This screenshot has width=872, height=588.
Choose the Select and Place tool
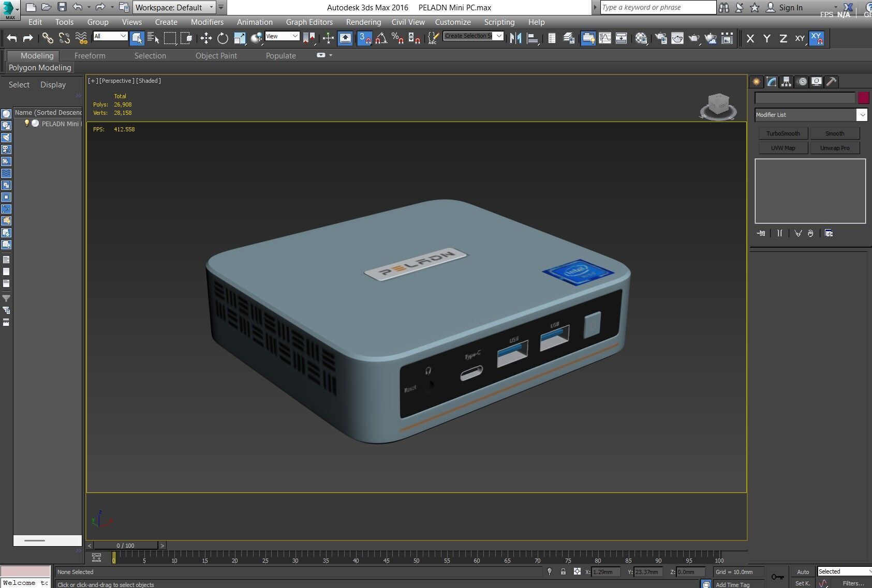(256, 38)
